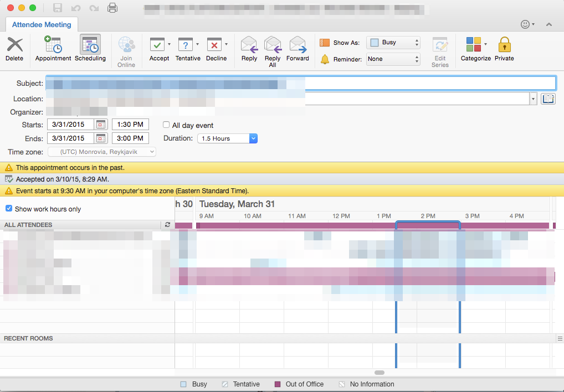Refresh the All Attendees availability

click(167, 225)
